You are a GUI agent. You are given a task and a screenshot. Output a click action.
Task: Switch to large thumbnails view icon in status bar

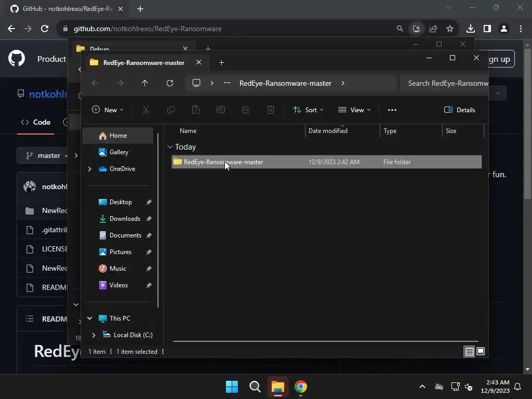click(x=481, y=352)
